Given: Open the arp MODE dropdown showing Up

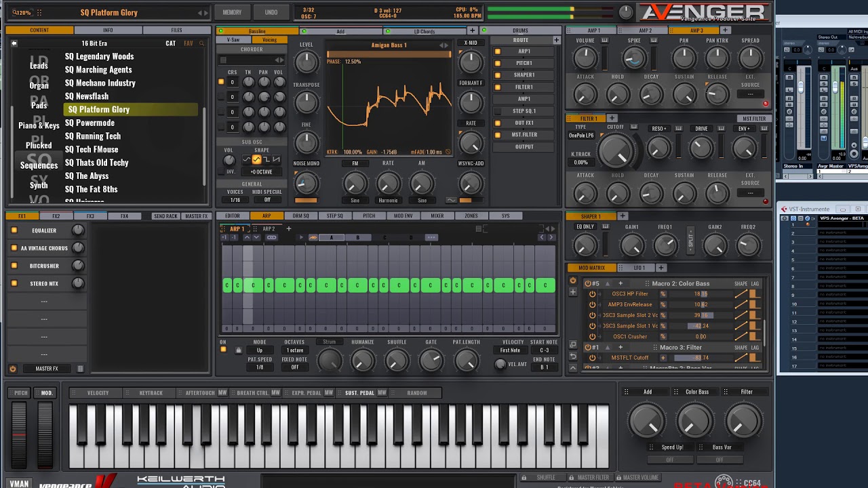Looking at the screenshot, I should pyautogui.click(x=259, y=350).
